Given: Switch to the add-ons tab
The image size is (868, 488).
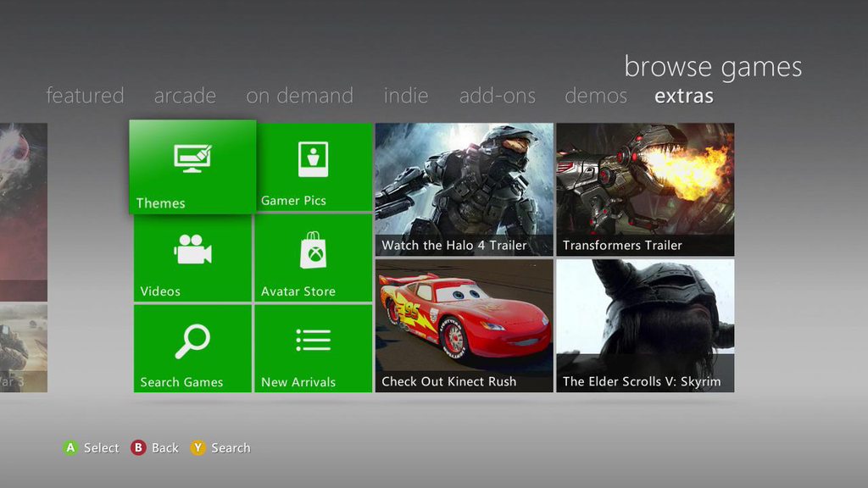Looking at the screenshot, I should (497, 96).
